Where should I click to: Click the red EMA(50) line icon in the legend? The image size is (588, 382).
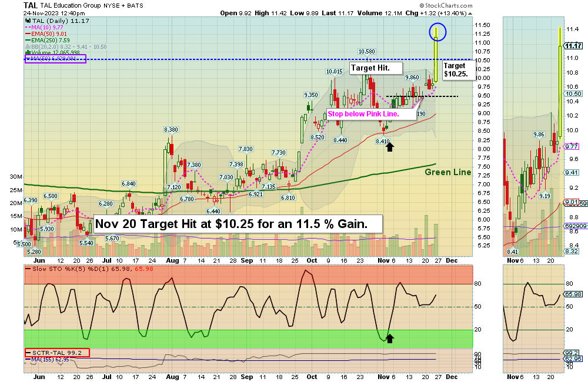27,33
